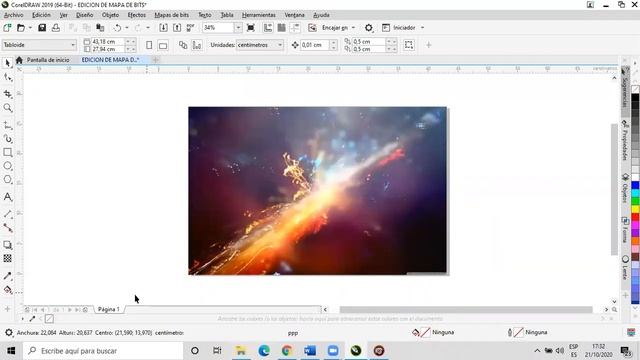
Task: Click the Print icon
Action: click(56, 28)
